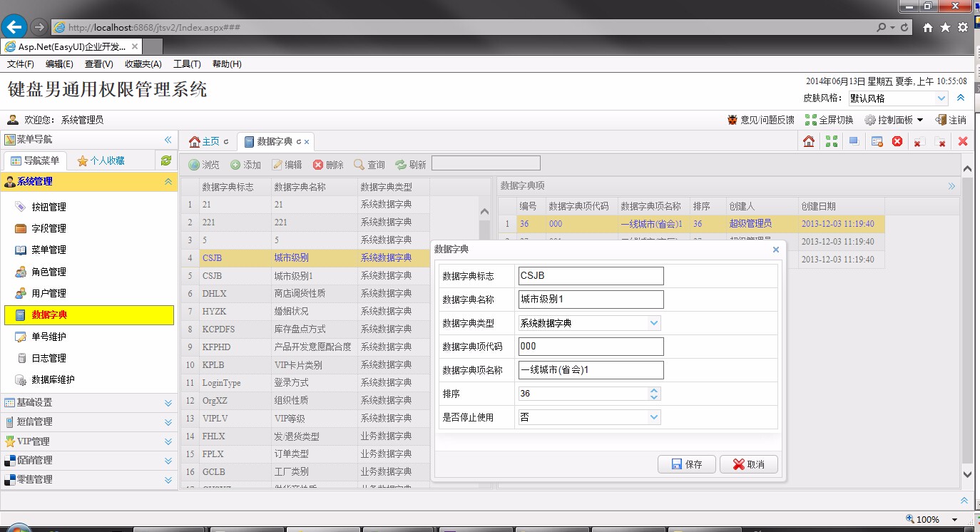Click the green 全屏切换 fullscreen toggle icon
Viewport: 980px width, 532px height.
tap(810, 119)
